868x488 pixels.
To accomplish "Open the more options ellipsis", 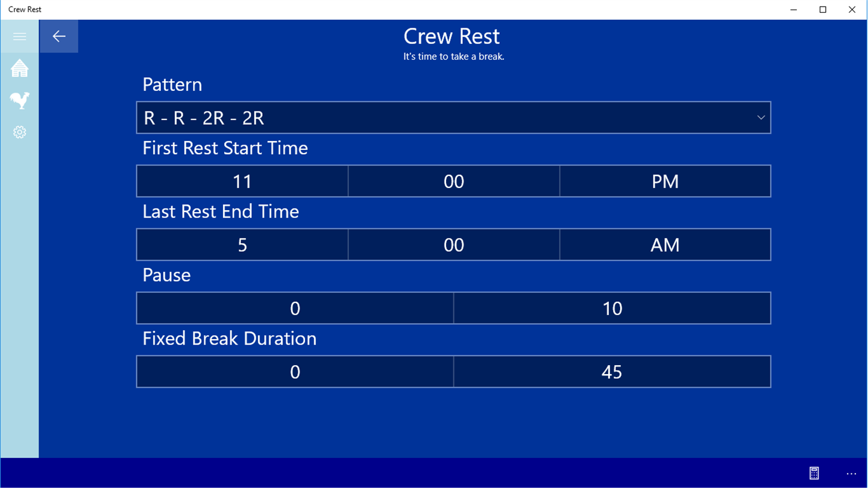I will [x=851, y=474].
